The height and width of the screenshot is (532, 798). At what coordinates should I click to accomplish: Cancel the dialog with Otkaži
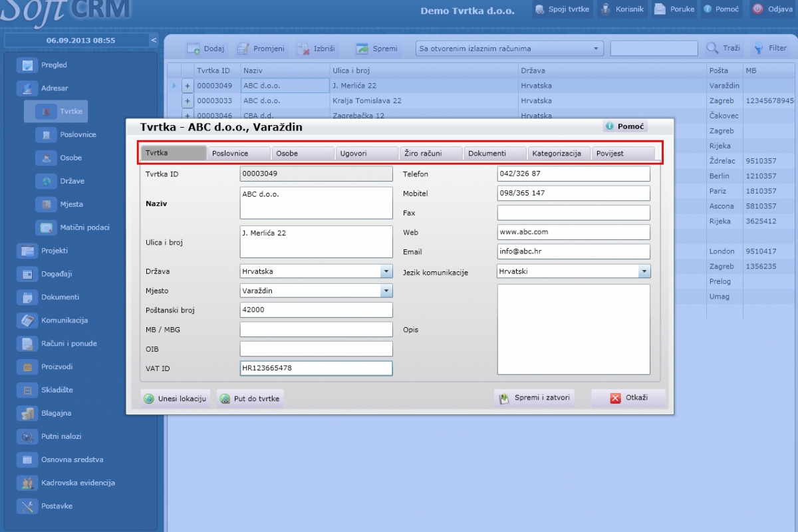pos(628,398)
